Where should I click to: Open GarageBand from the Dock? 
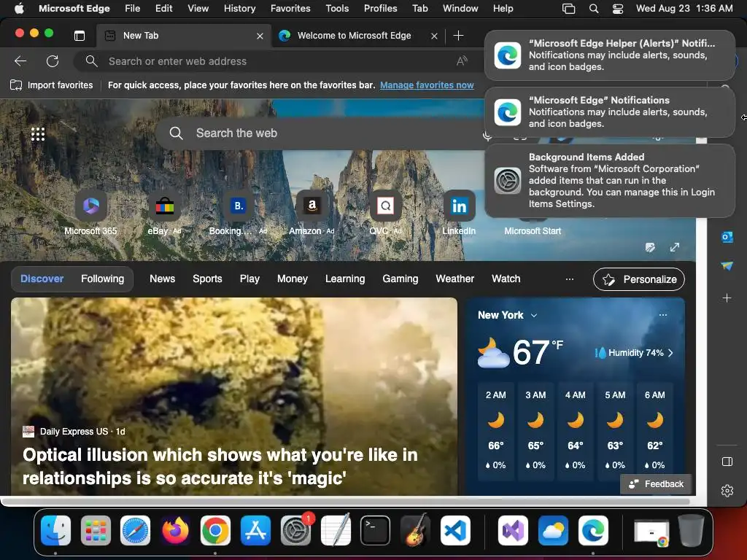(415, 530)
